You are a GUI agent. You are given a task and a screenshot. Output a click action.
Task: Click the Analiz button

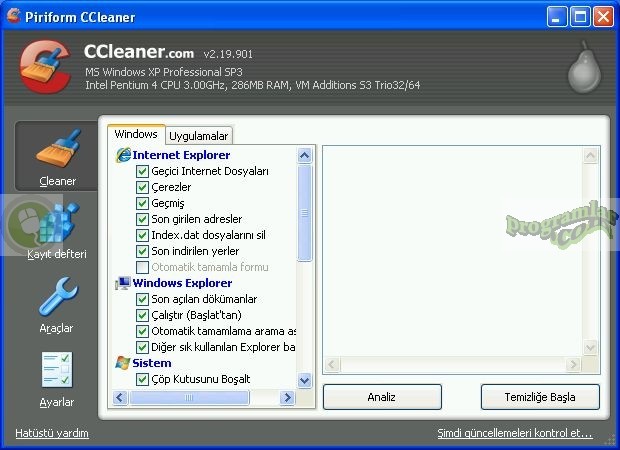click(x=382, y=397)
